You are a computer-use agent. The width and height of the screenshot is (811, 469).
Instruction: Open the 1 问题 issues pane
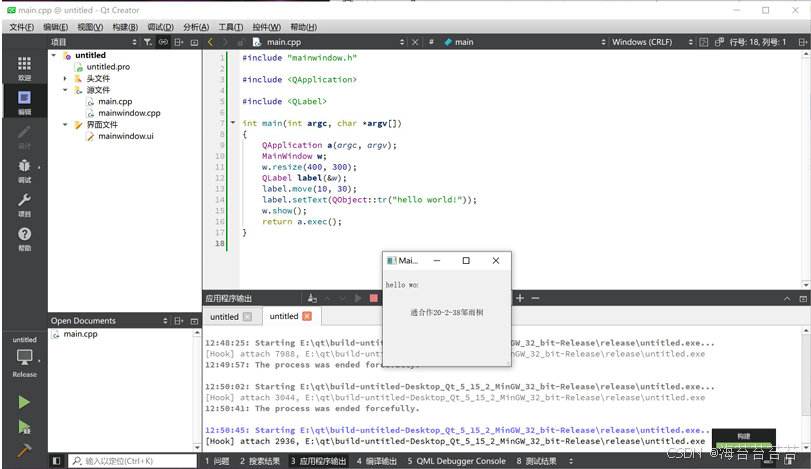click(217, 461)
